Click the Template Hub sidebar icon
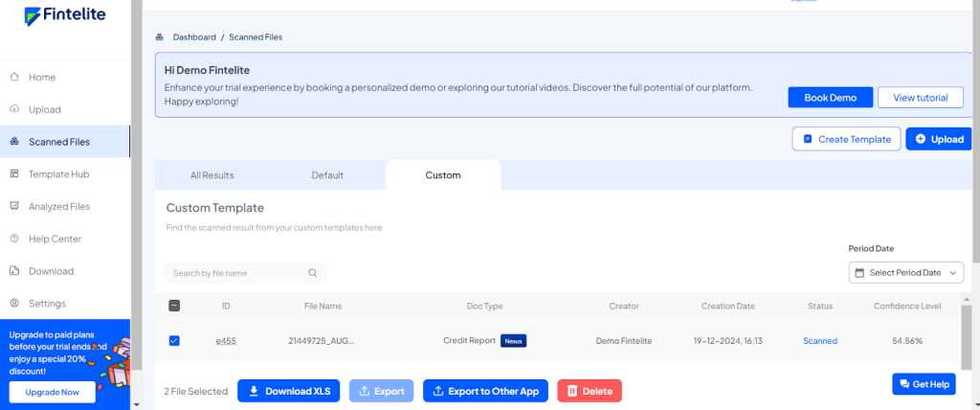 pos(14,173)
